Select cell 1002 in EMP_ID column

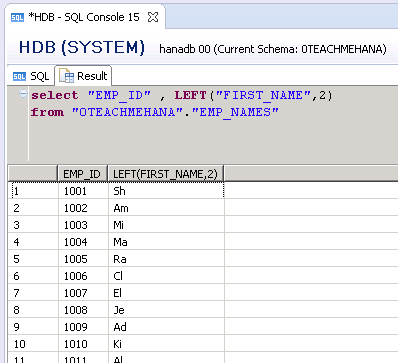(x=83, y=208)
